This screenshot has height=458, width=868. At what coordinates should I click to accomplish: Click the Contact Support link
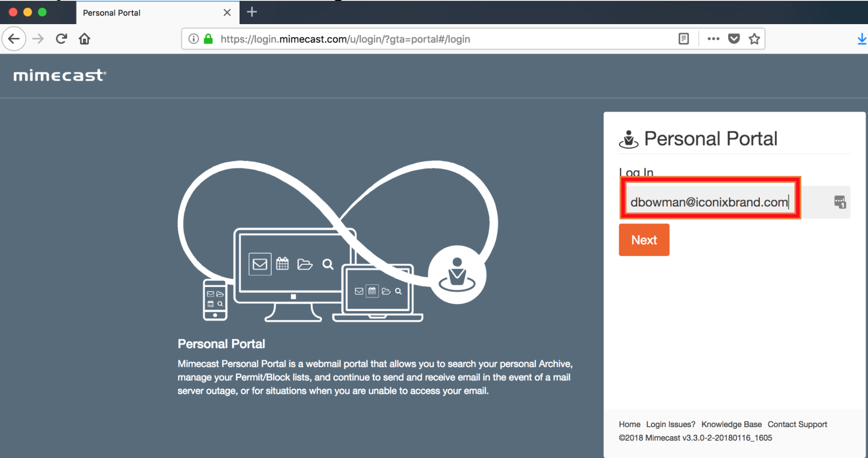point(797,424)
